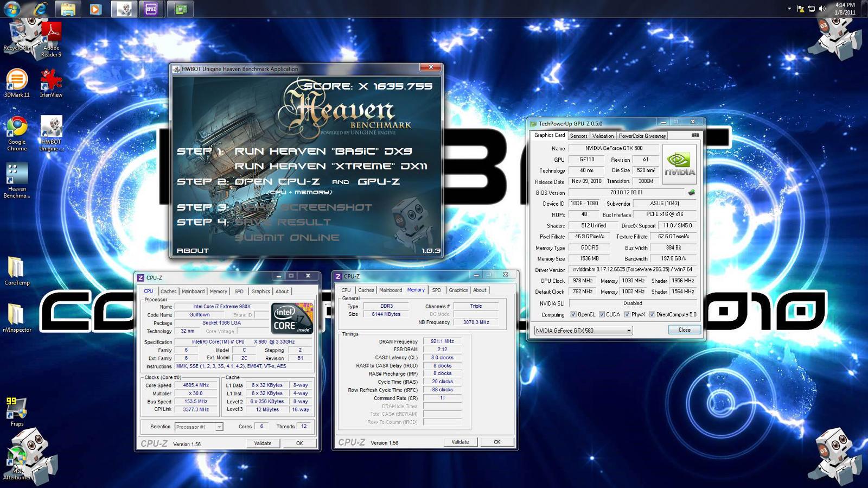The height and width of the screenshot is (488, 868).
Task: Click the GPU Clock 978 MHz value
Action: coord(583,281)
